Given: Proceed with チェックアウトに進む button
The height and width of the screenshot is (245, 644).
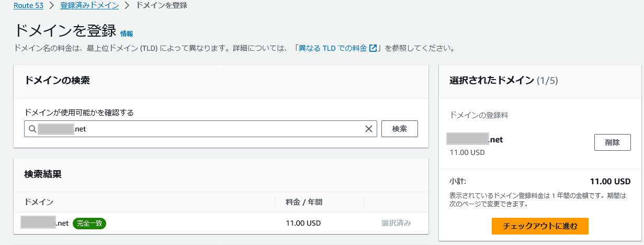Looking at the screenshot, I should point(540,226).
